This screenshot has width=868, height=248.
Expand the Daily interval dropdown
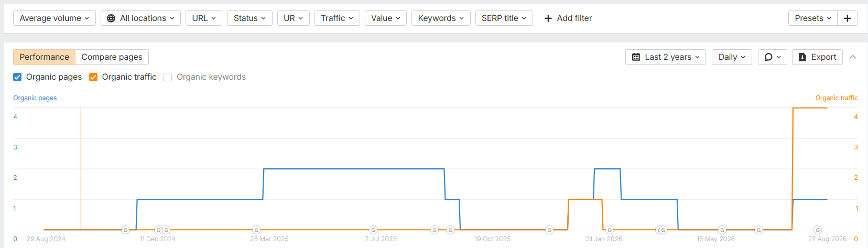point(732,57)
